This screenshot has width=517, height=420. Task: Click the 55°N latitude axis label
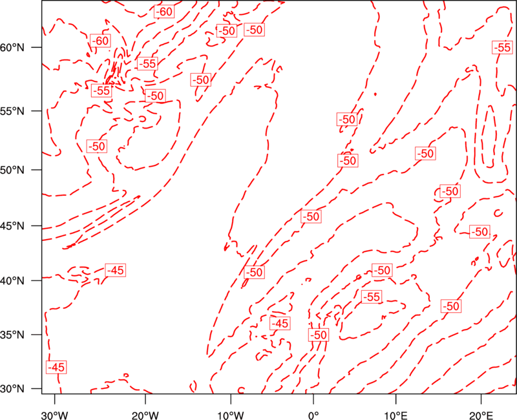point(12,110)
